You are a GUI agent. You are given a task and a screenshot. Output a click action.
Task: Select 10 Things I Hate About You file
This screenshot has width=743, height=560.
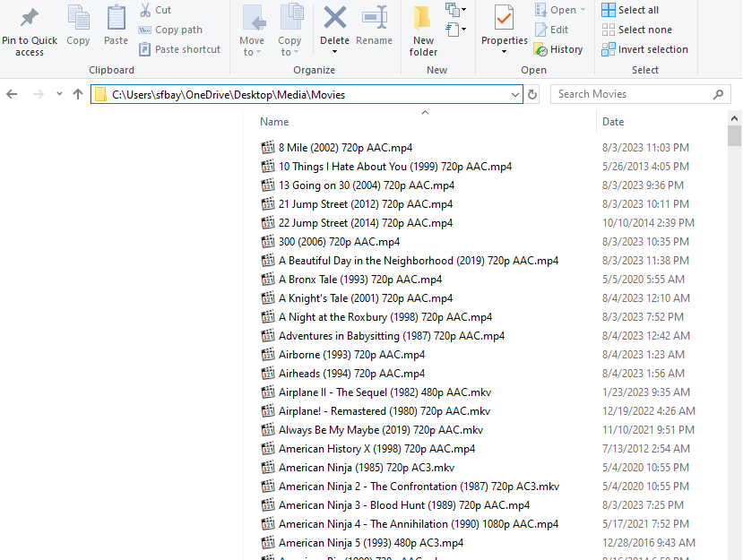click(395, 167)
